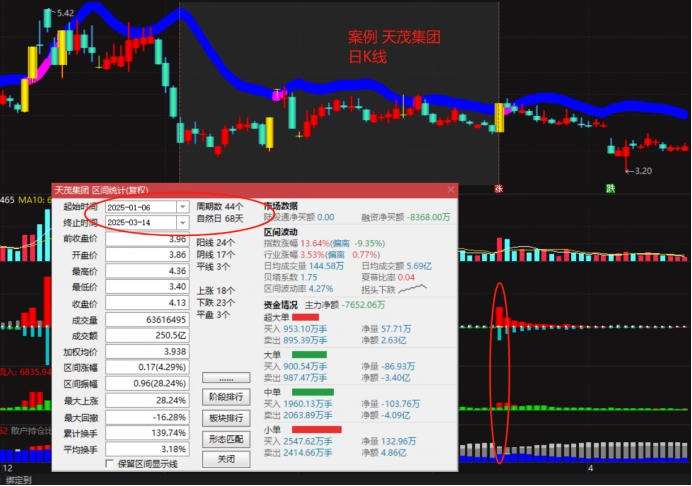Click the 区间振幅 value 0.96(28.24%)

tap(147, 384)
